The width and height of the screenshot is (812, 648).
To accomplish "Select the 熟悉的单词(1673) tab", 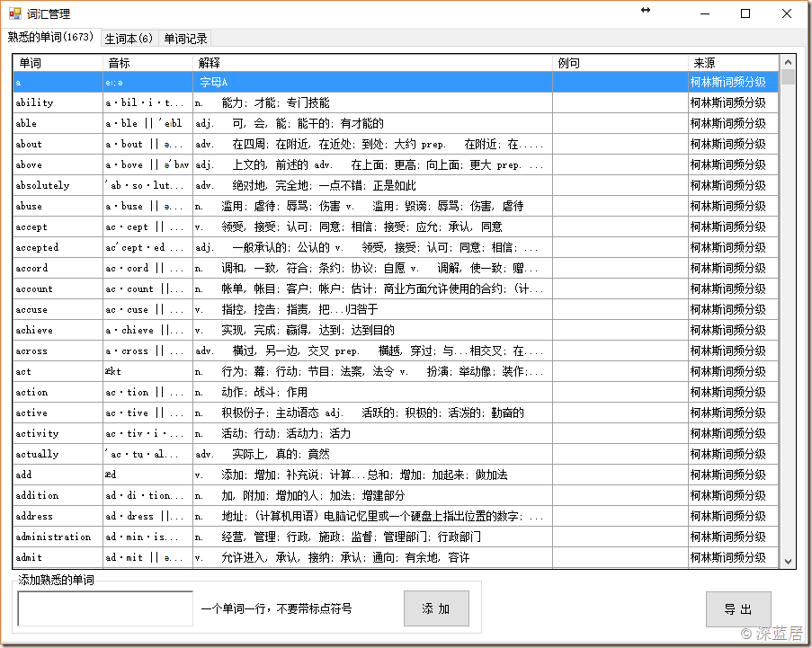I will [x=50, y=37].
